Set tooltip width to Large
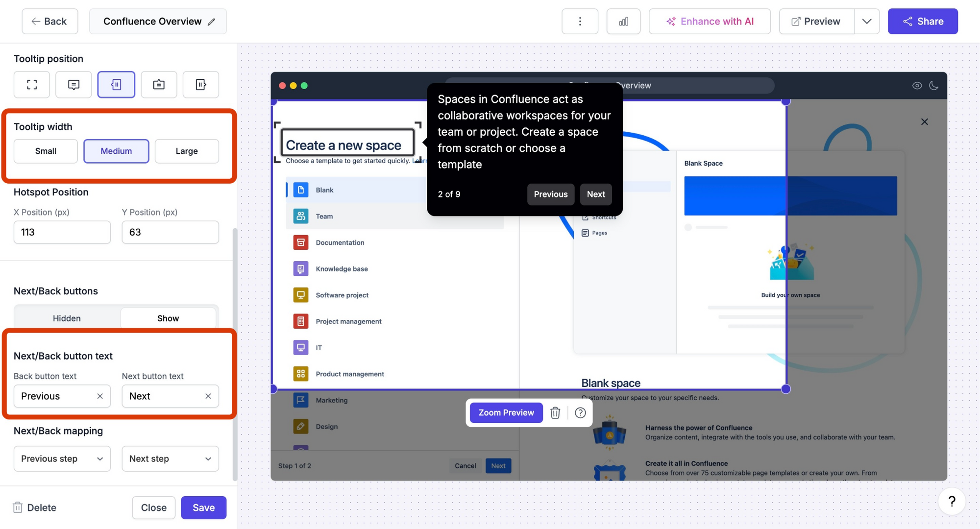The width and height of the screenshot is (980, 529). [187, 151]
